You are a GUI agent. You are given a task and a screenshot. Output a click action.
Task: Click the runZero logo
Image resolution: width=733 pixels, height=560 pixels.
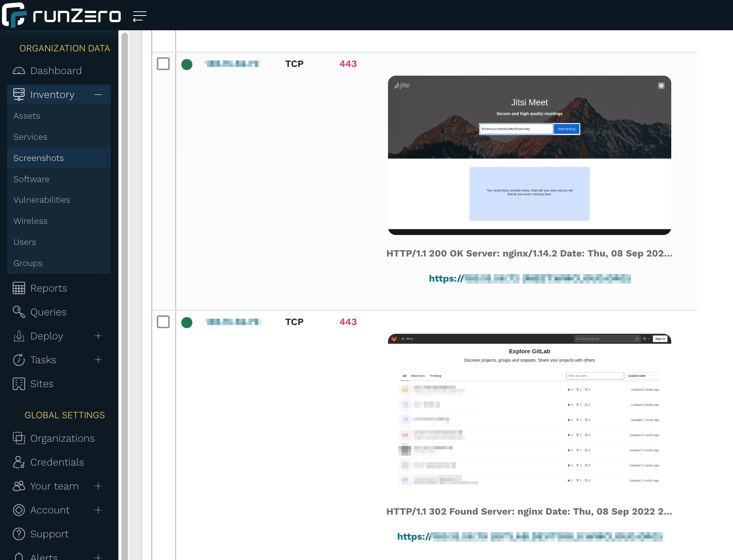point(61,15)
